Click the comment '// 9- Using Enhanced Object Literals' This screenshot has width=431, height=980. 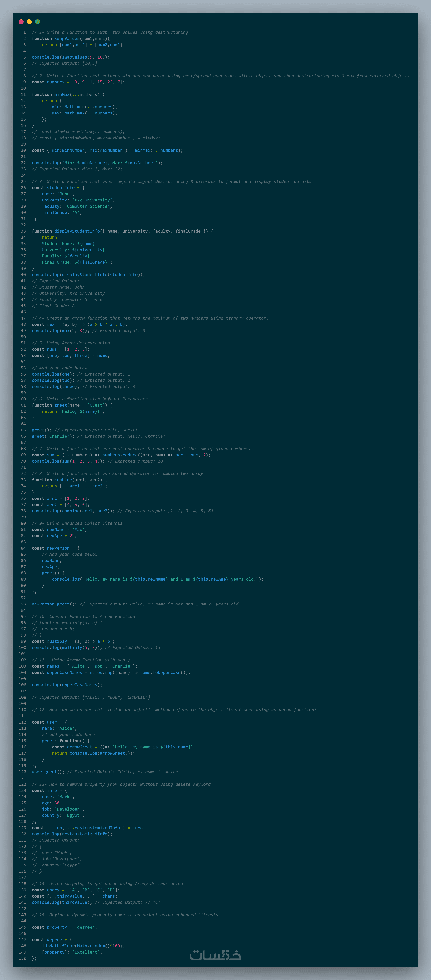coord(77,523)
